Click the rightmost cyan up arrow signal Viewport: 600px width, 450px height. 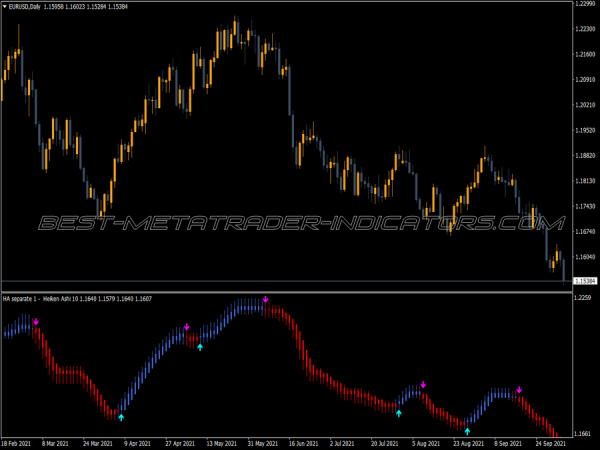tap(467, 431)
